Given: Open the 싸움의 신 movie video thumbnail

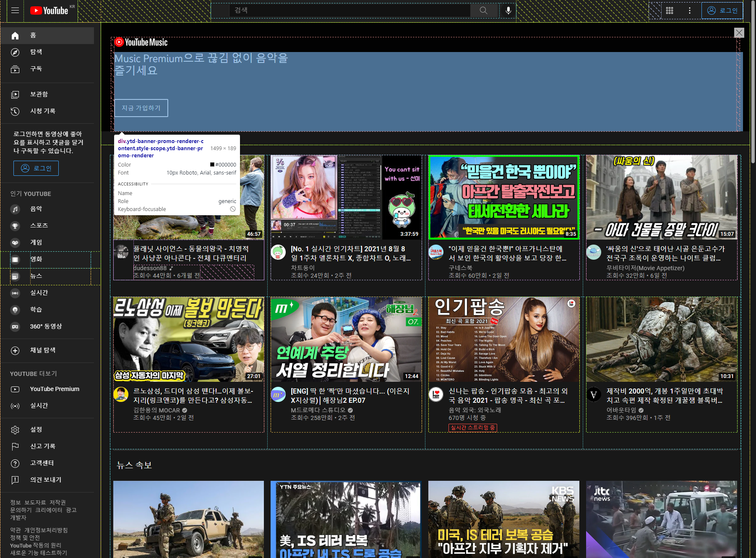Looking at the screenshot, I should pos(662,197).
